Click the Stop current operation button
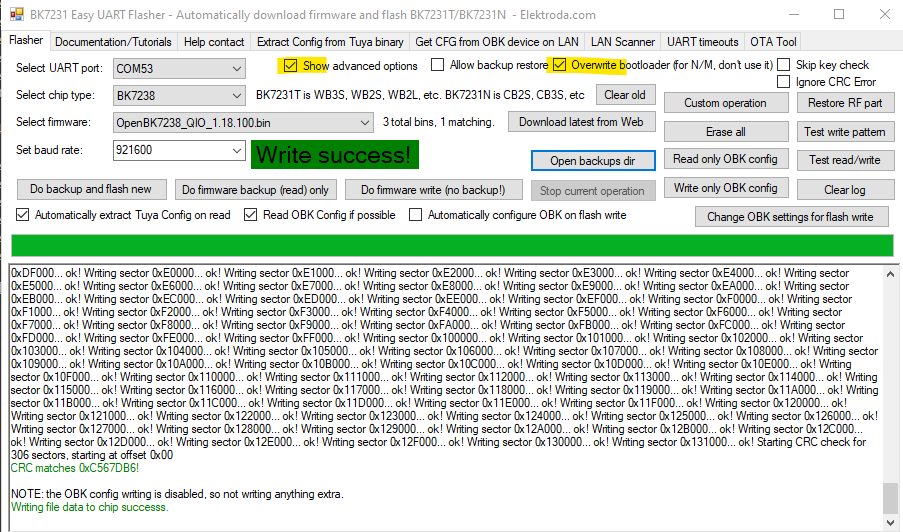Image resolution: width=903 pixels, height=532 pixels. coord(592,191)
